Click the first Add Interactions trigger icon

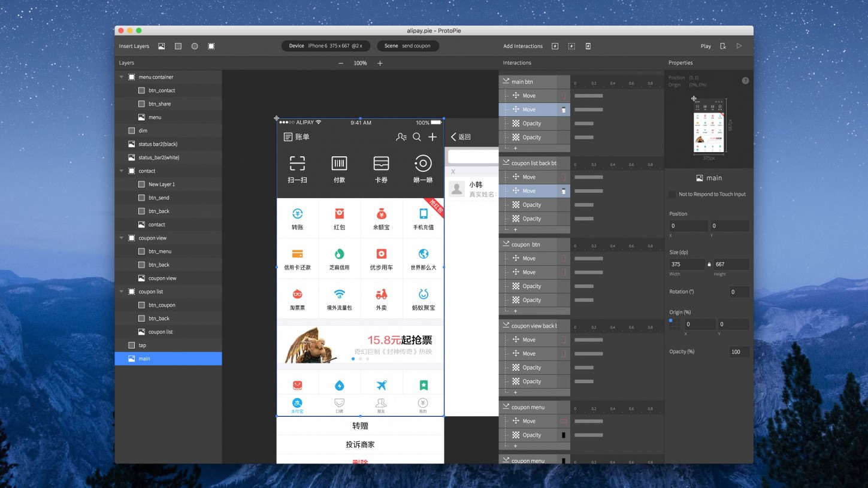(555, 46)
